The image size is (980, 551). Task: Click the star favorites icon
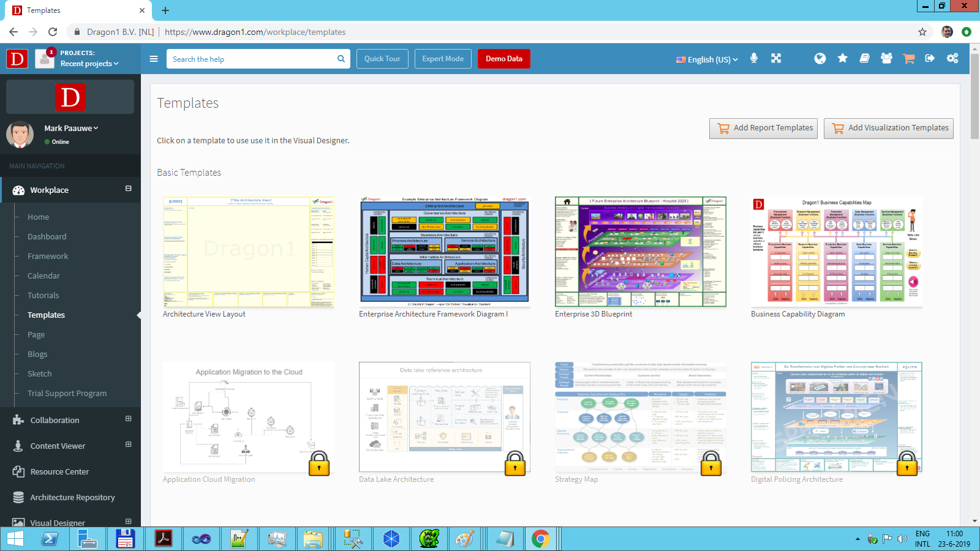843,58
